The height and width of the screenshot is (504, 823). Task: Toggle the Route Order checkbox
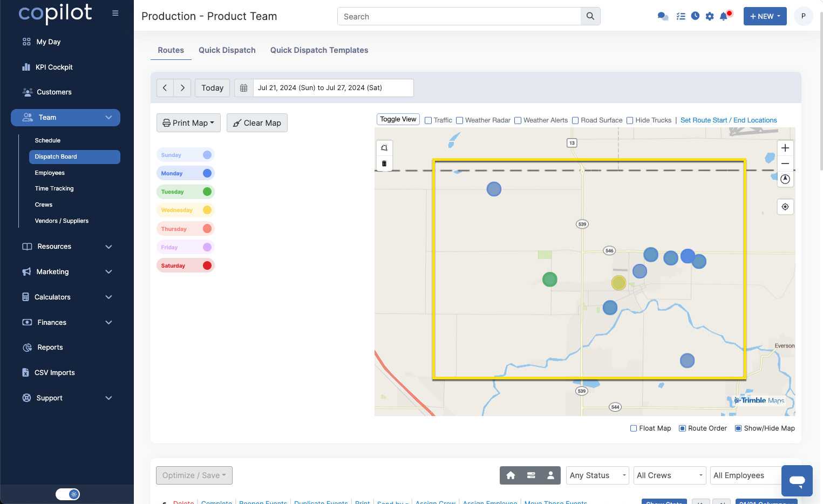682,428
